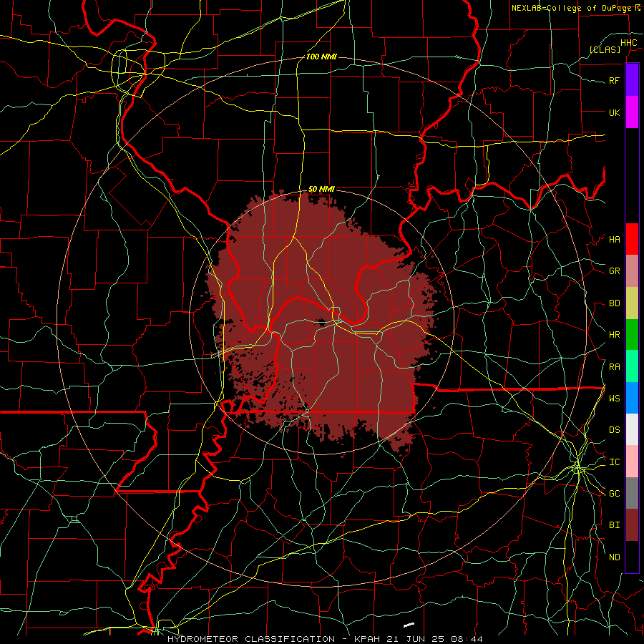
Task: Click the HA legend label
Action: click(x=614, y=240)
